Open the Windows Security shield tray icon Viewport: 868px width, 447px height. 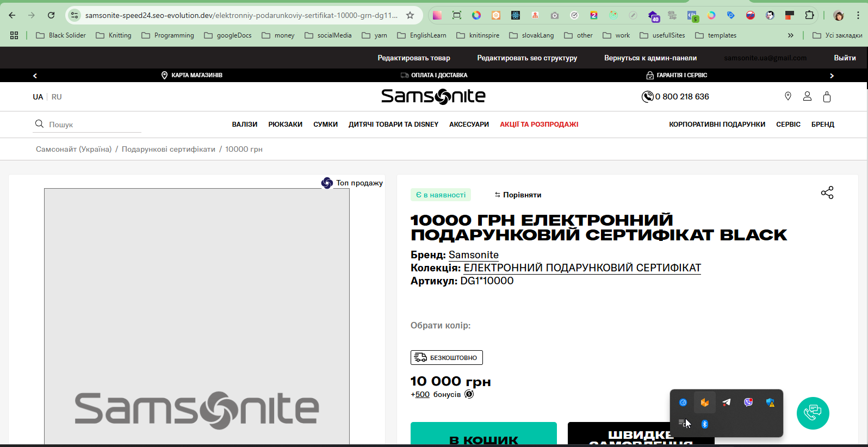pyautogui.click(x=770, y=402)
